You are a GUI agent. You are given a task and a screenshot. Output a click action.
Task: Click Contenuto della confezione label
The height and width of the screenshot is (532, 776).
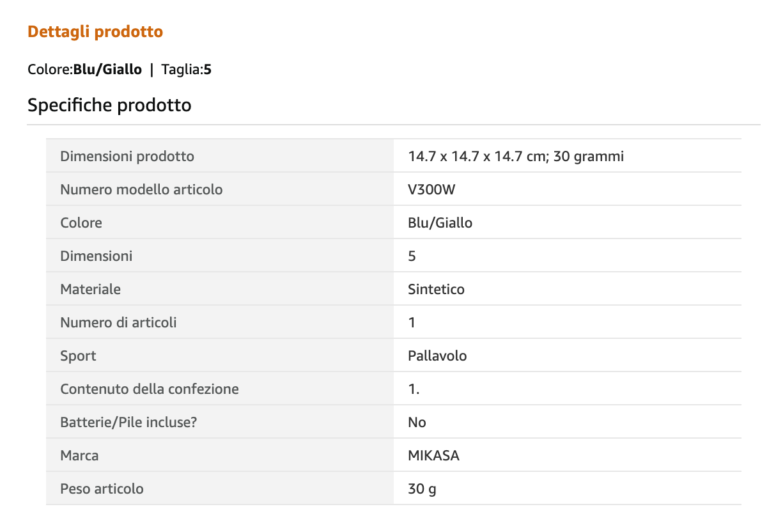pyautogui.click(x=150, y=389)
